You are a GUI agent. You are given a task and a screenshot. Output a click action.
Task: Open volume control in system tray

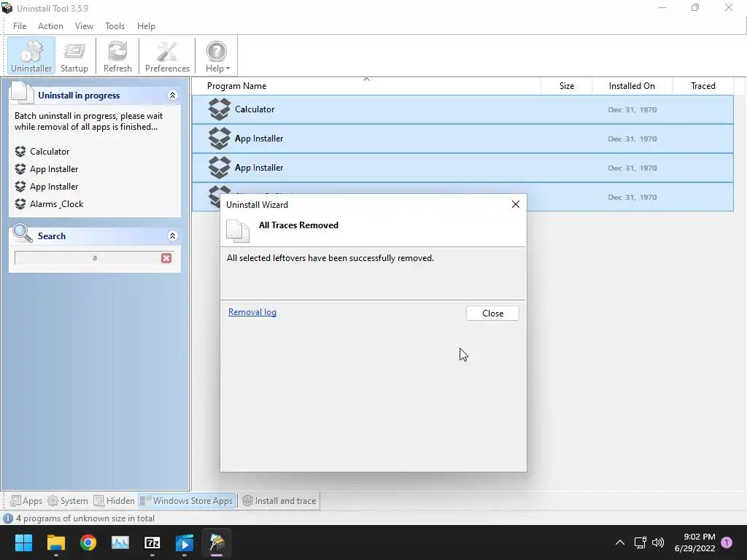(x=658, y=542)
